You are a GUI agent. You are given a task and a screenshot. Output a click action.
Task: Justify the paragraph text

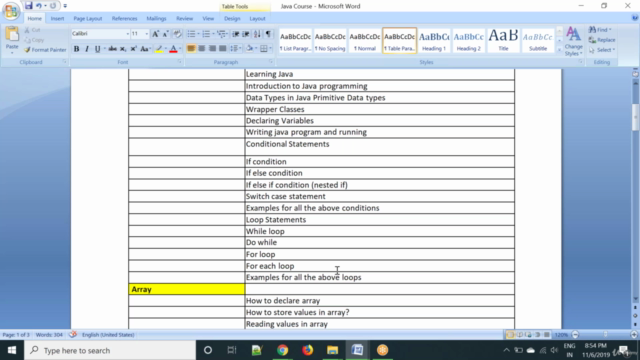(x=222, y=49)
